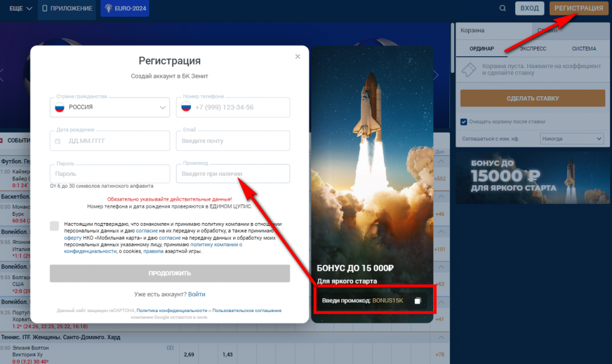
Task: Collapse the section above the +552 row
Action: [441, 161]
